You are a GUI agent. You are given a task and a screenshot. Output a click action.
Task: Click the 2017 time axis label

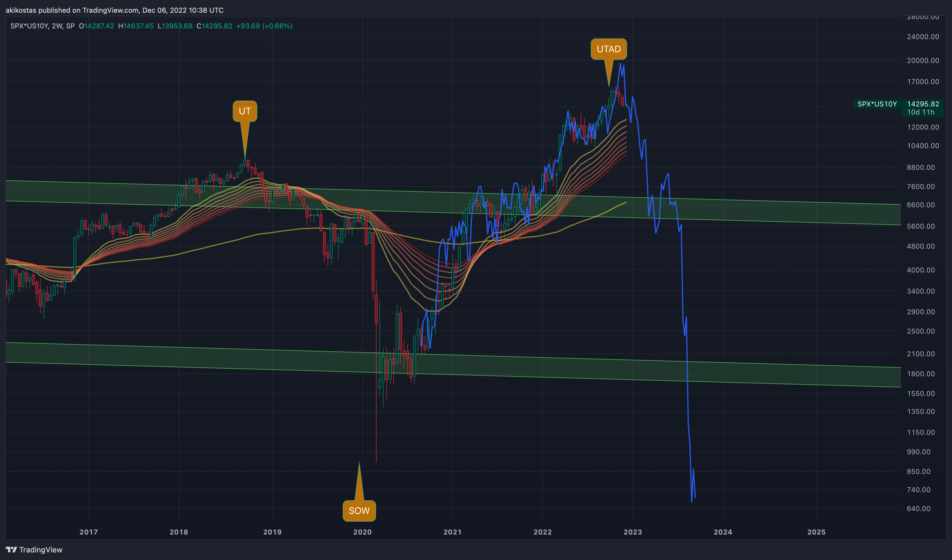[x=88, y=532]
